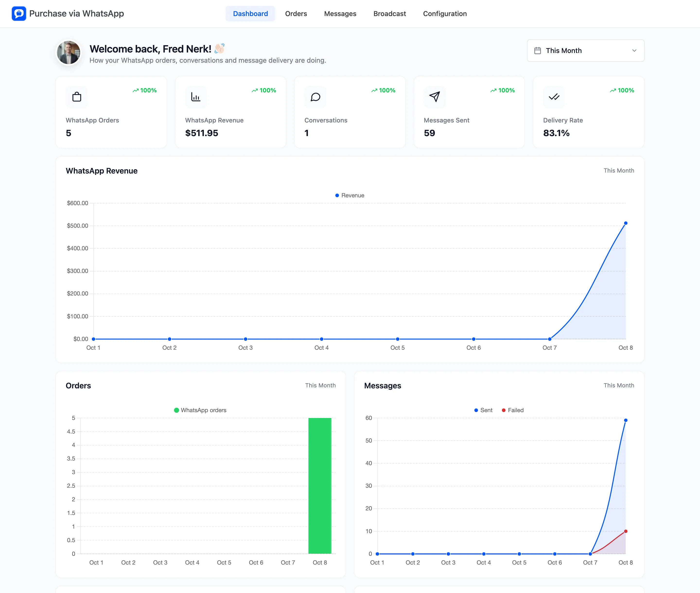This screenshot has width=700, height=593.
Task: Click the double check icon in Delivery Rate card
Action: (x=554, y=97)
